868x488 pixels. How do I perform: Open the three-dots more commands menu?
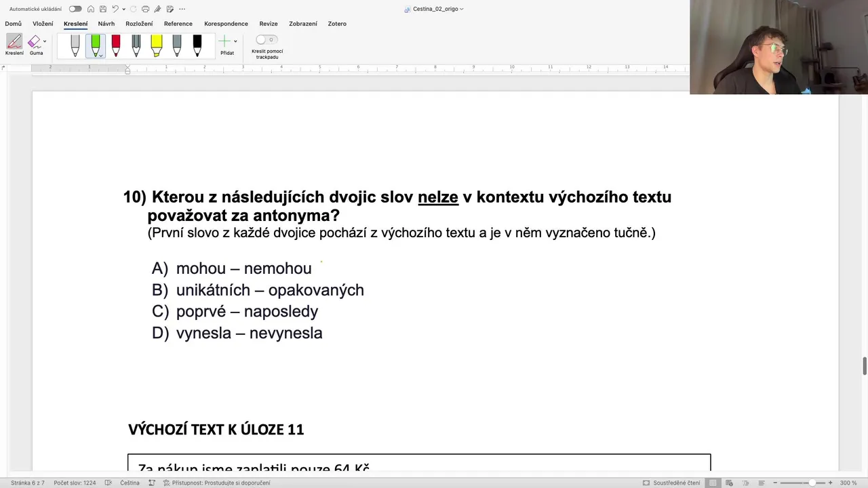181,9
